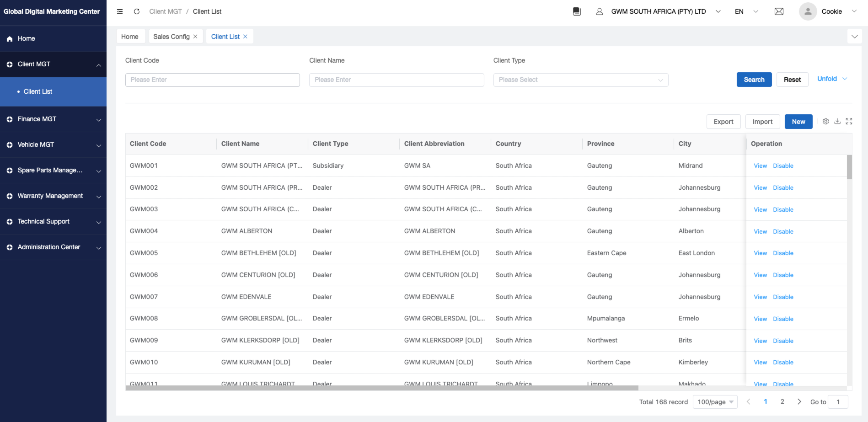The width and height of the screenshot is (868, 422).
Task: Toggle fullscreen table view icon
Action: (849, 122)
